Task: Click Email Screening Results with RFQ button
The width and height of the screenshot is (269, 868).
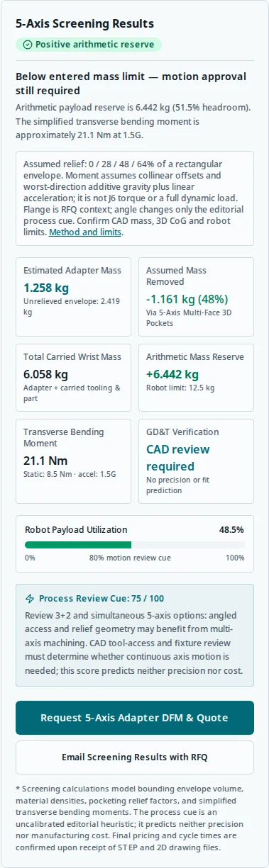Action: pos(135,757)
